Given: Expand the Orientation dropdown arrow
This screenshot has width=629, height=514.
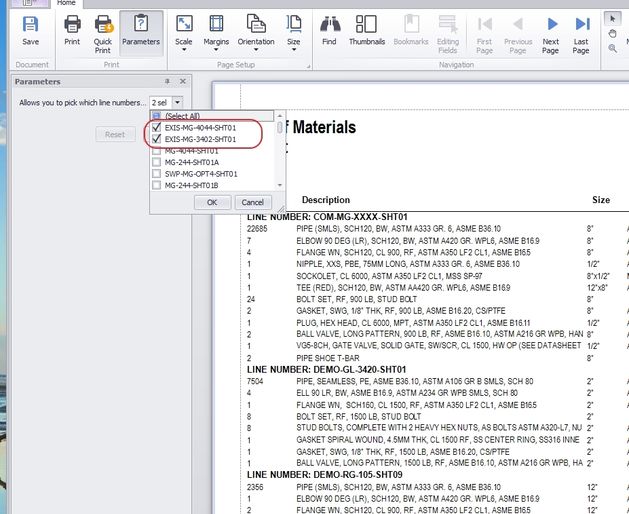Looking at the screenshot, I should (256, 50).
